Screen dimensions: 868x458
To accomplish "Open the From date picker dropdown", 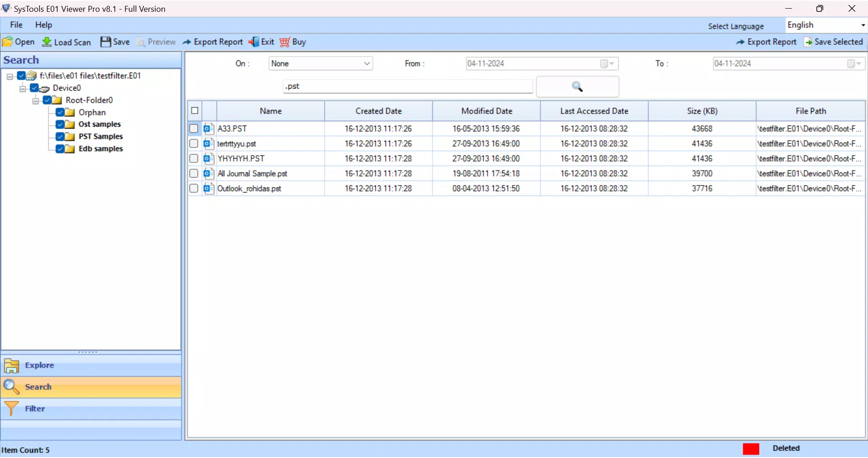I will click(608, 64).
